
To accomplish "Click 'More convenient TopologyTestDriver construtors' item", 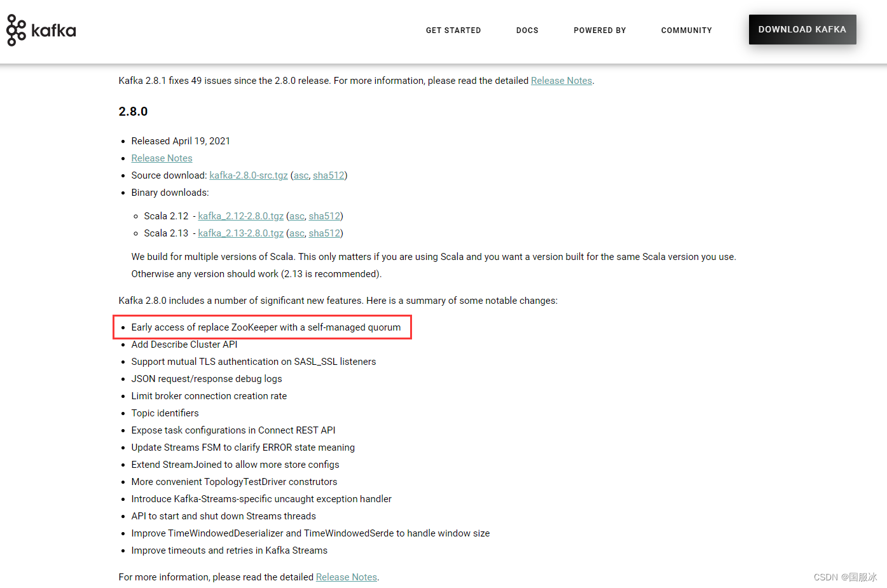I will pyautogui.click(x=235, y=482).
